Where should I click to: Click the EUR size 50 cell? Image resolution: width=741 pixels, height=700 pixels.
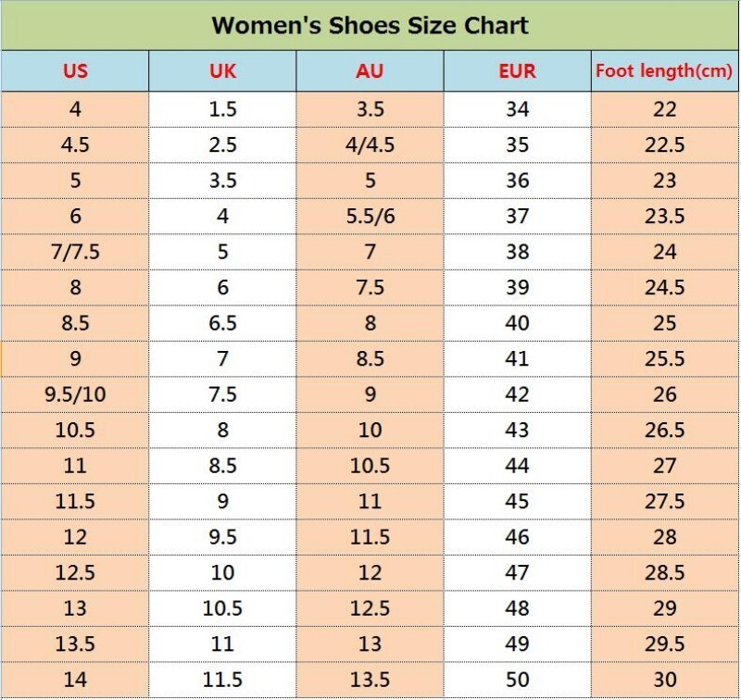pyautogui.click(x=518, y=680)
